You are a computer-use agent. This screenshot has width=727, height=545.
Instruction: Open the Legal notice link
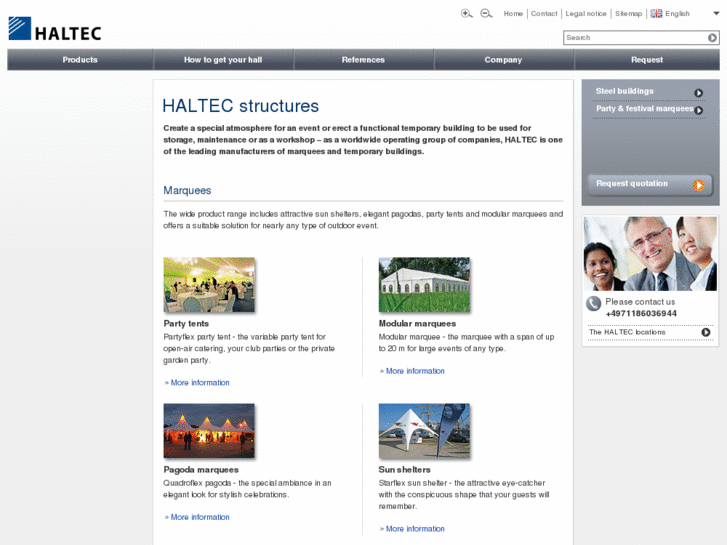coord(586,13)
